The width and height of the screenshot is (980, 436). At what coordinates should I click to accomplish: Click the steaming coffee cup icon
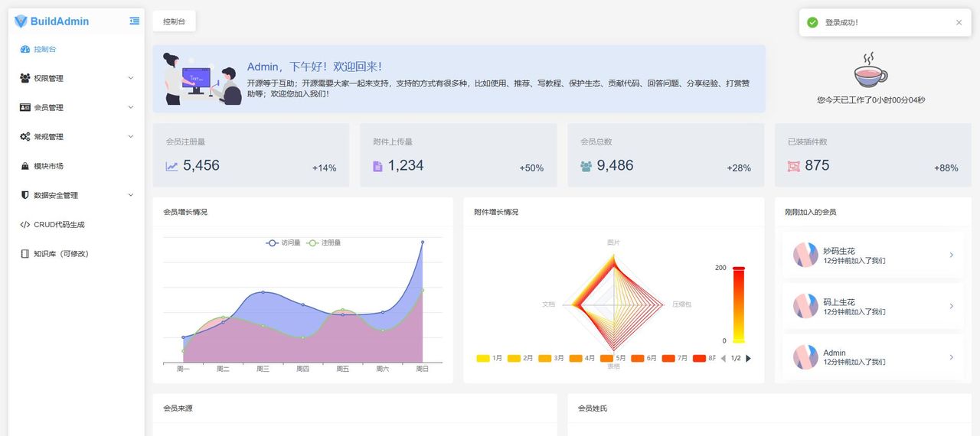coord(871,70)
